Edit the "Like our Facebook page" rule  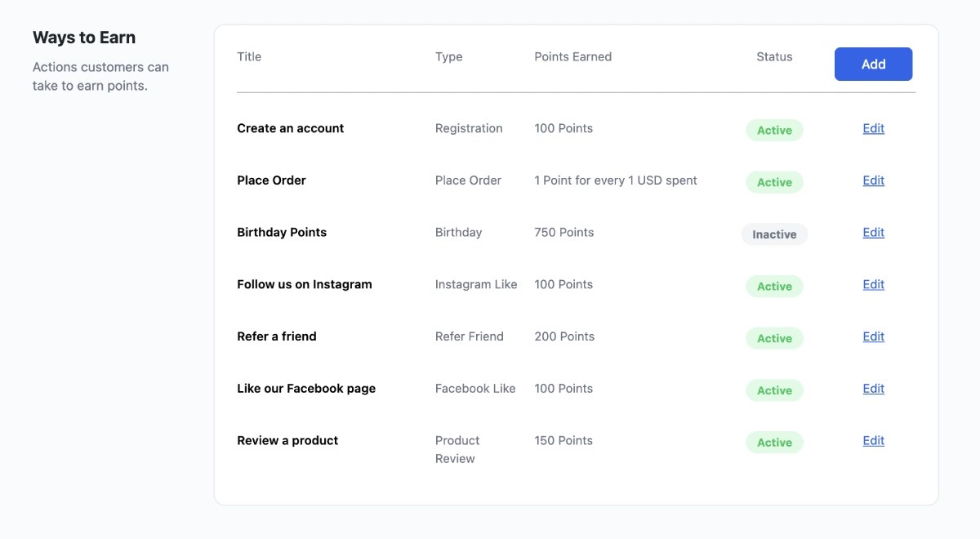[872, 388]
